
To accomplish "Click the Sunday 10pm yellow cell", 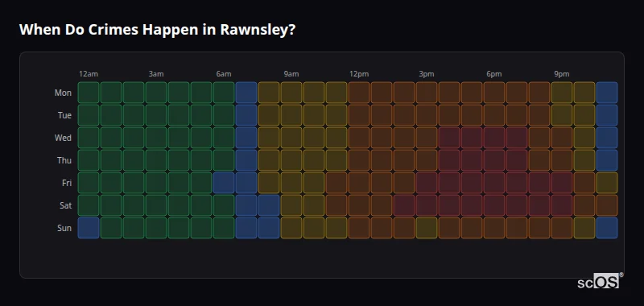I will point(584,228).
